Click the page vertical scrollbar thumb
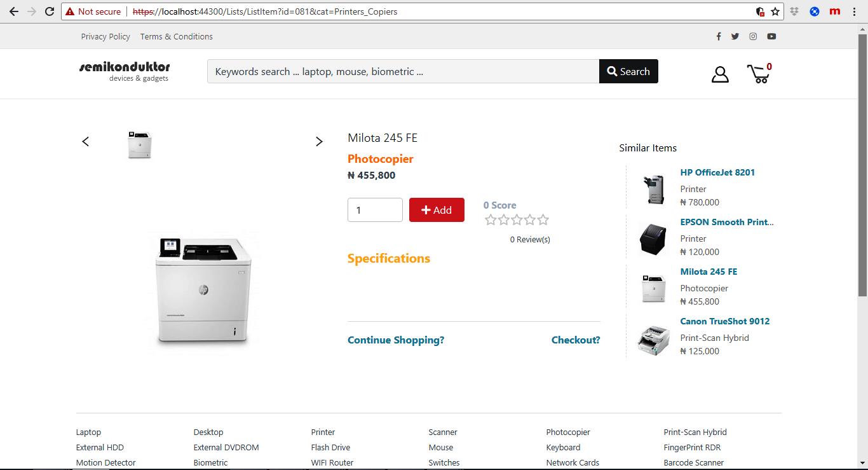Screen dimensions: 868x470 862,164
